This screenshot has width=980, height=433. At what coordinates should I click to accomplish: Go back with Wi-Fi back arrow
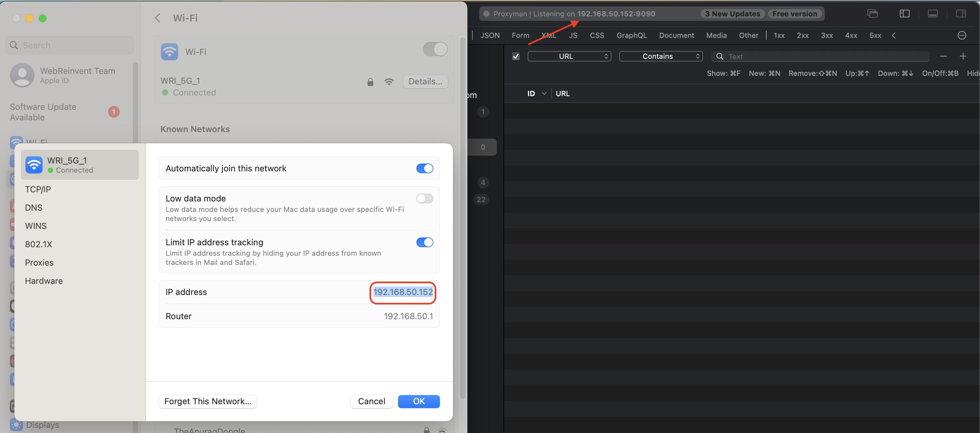tap(157, 18)
